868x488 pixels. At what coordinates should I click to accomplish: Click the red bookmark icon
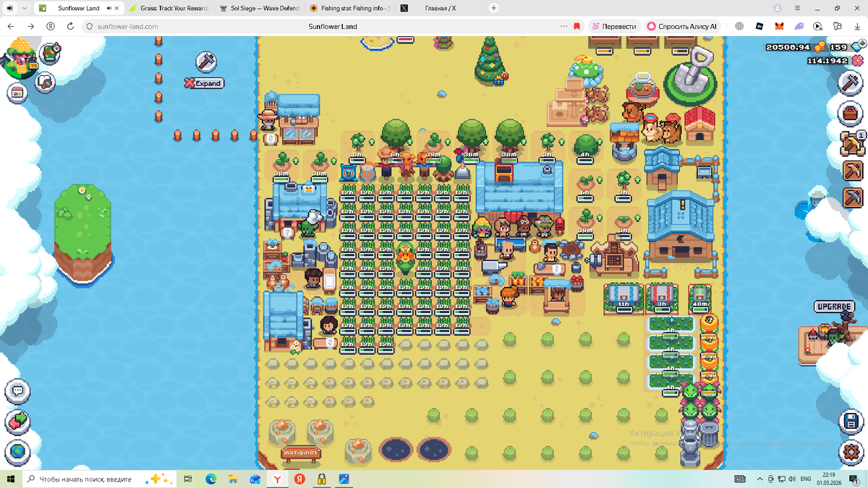[576, 26]
